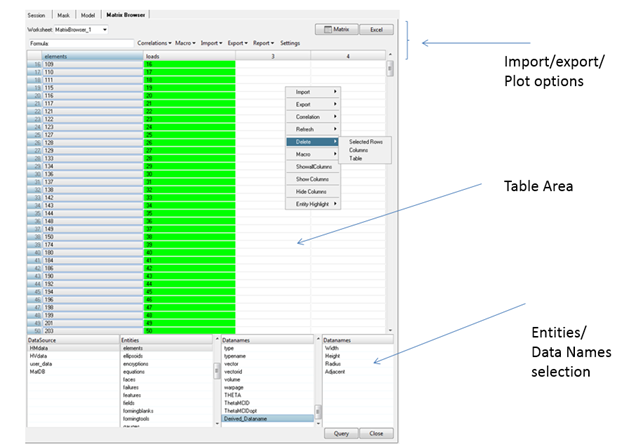
Task: Choose Show Columns in the context menu
Action: click(x=313, y=179)
